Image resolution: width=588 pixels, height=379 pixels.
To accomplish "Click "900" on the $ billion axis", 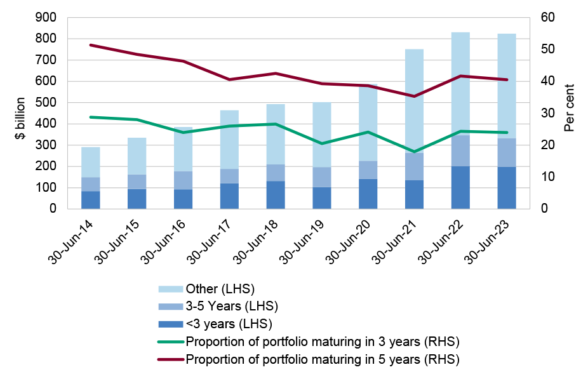I will click(46, 17).
